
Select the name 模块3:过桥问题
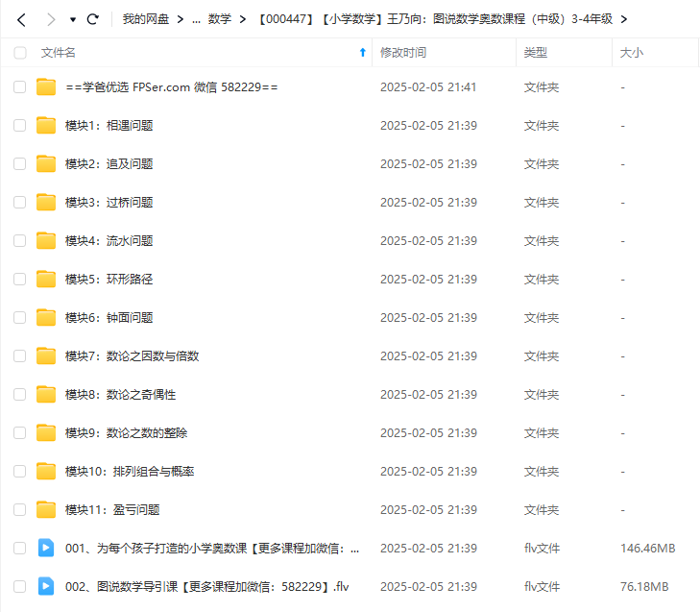[x=109, y=202]
